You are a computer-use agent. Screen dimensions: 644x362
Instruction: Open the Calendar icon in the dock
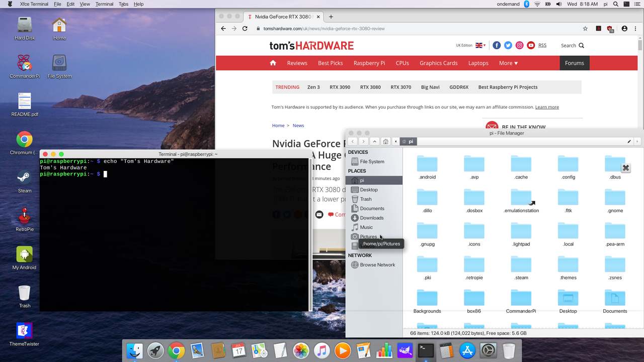click(238, 350)
